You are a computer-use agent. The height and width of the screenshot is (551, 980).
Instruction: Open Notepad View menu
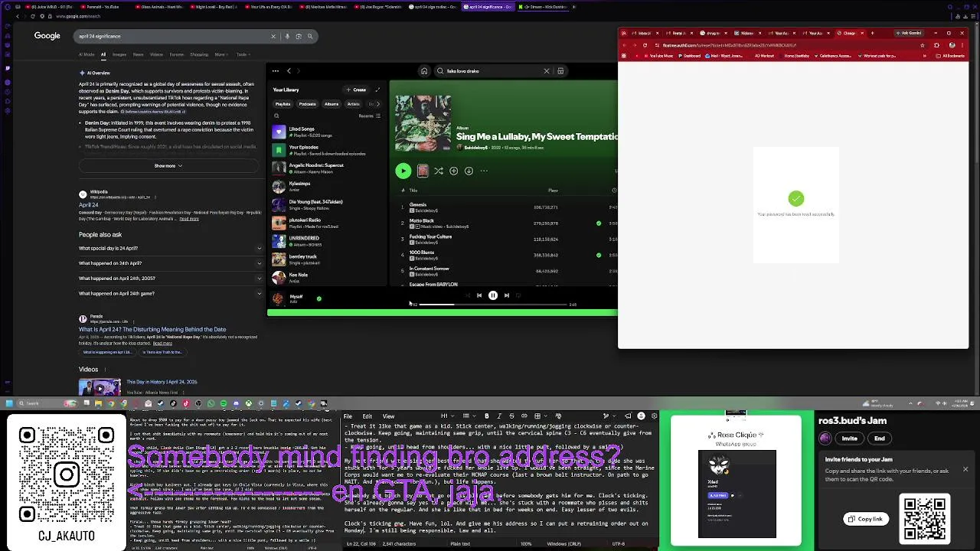click(x=388, y=416)
